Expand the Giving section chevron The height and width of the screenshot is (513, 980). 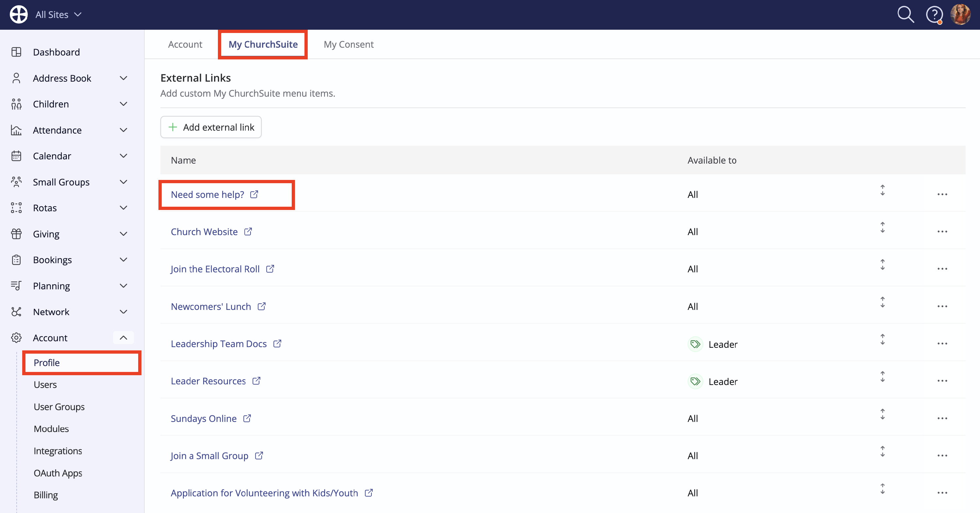coord(123,234)
